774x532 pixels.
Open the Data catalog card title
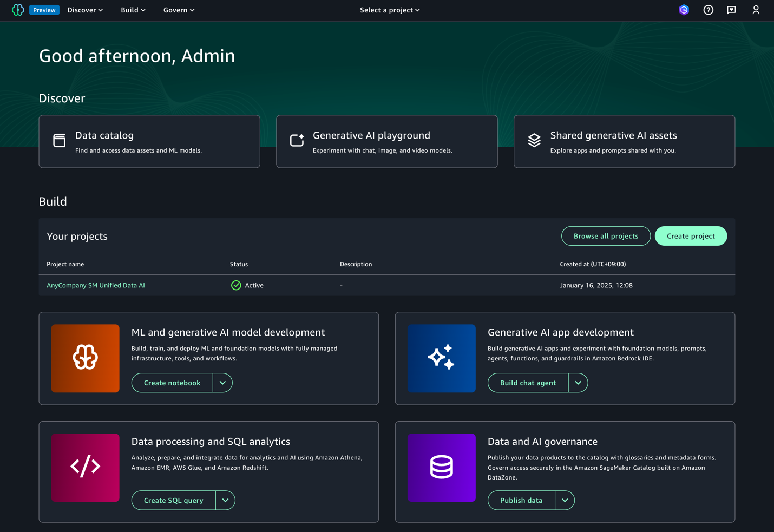pyautogui.click(x=104, y=135)
